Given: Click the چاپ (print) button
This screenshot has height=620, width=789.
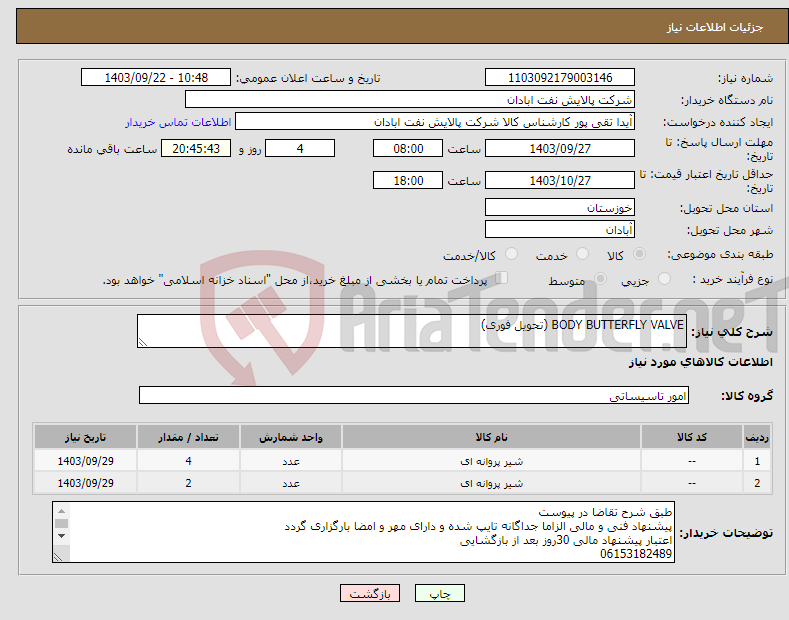Looking at the screenshot, I should [439, 593].
